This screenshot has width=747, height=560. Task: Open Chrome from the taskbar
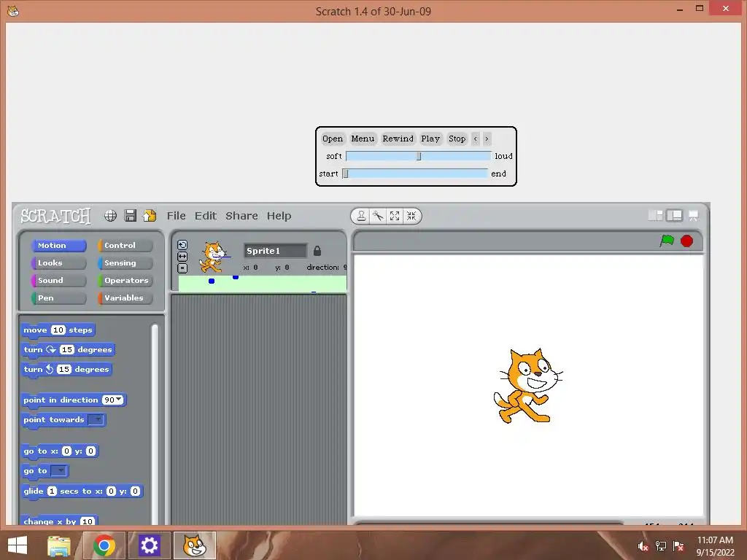click(104, 545)
